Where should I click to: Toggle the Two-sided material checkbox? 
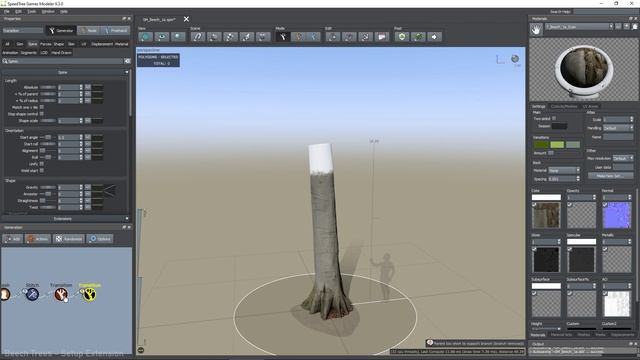tap(554, 118)
